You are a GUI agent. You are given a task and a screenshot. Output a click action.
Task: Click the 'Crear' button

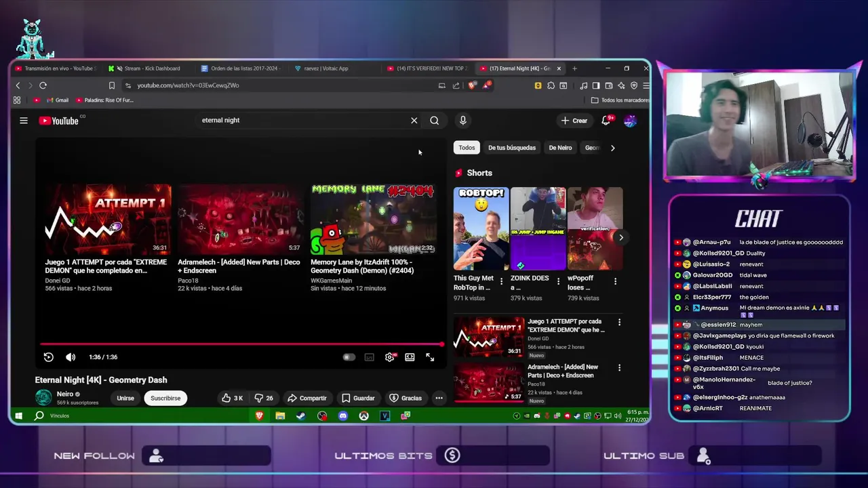pyautogui.click(x=574, y=121)
